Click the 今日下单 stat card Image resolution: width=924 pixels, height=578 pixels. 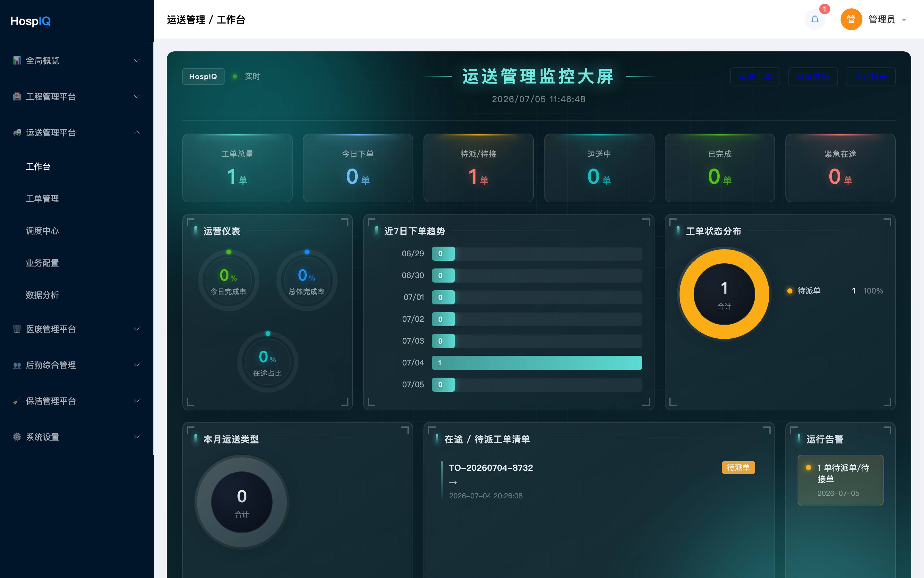[358, 168]
